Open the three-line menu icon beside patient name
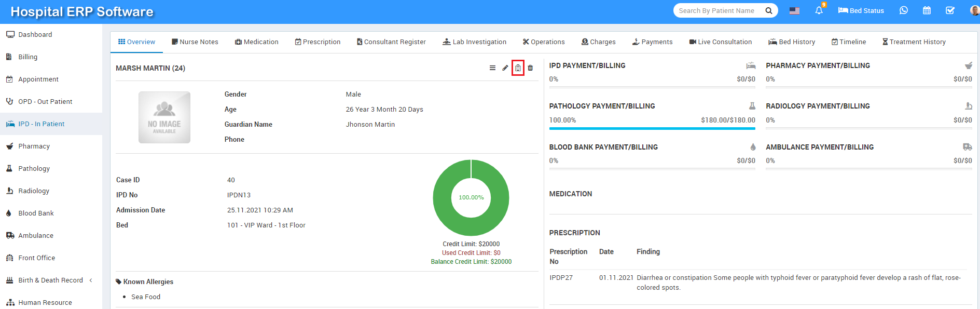The image size is (980, 309). 492,68
